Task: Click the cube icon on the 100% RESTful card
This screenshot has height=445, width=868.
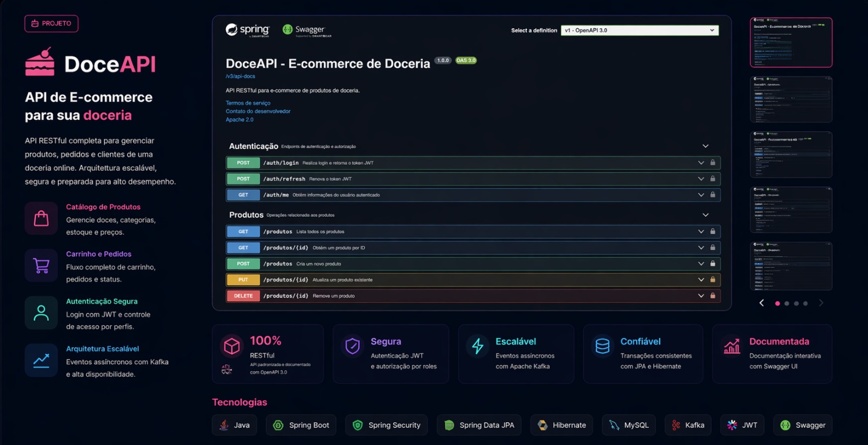Action: pyautogui.click(x=232, y=346)
